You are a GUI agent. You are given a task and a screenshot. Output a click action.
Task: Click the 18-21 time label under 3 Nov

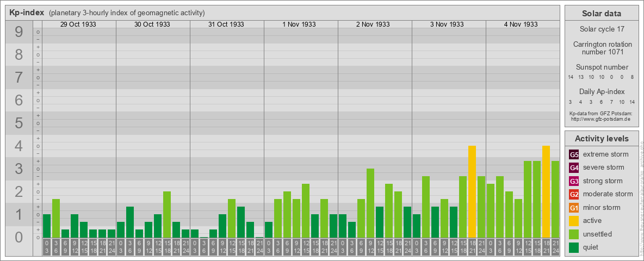click(x=472, y=247)
